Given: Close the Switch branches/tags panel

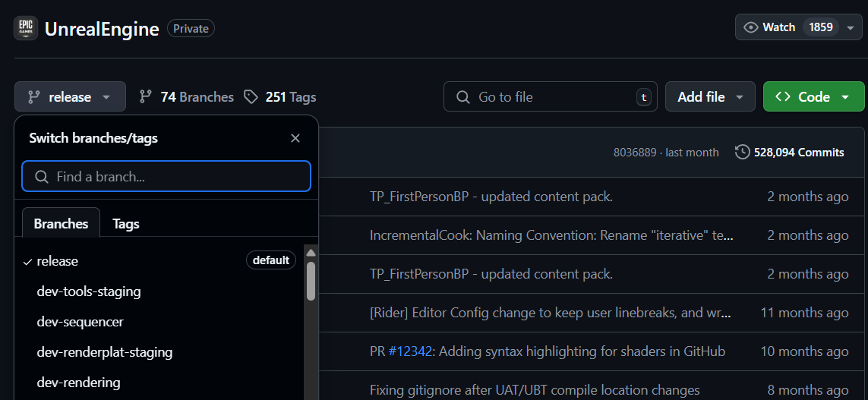Looking at the screenshot, I should click(295, 138).
